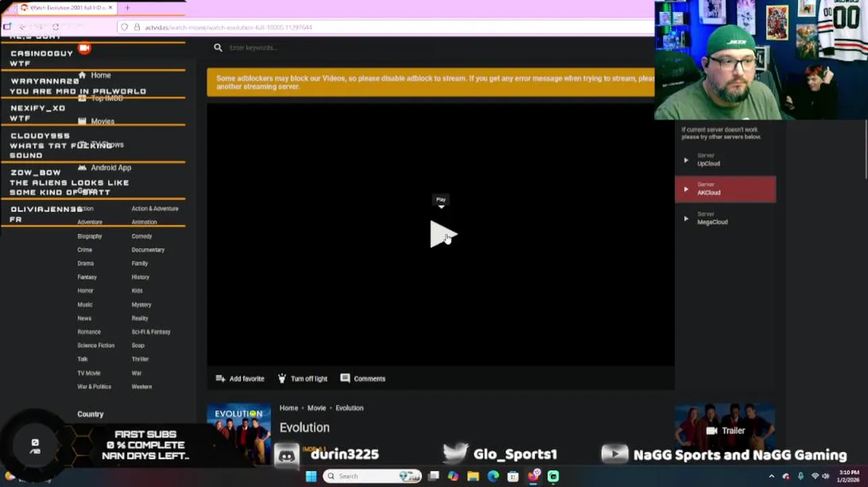The width and height of the screenshot is (868, 487).
Task: Open the Crime genre
Action: point(85,250)
